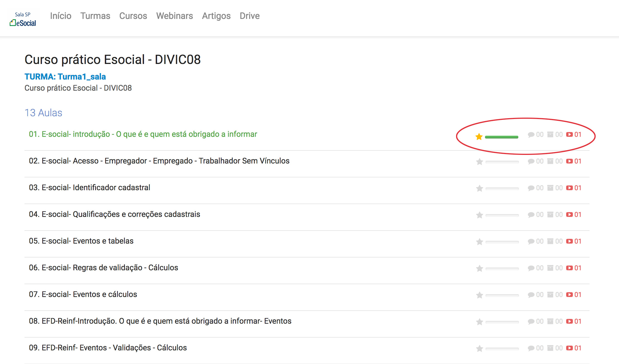Click the comments bubble icon on lesson 03

pos(531,188)
